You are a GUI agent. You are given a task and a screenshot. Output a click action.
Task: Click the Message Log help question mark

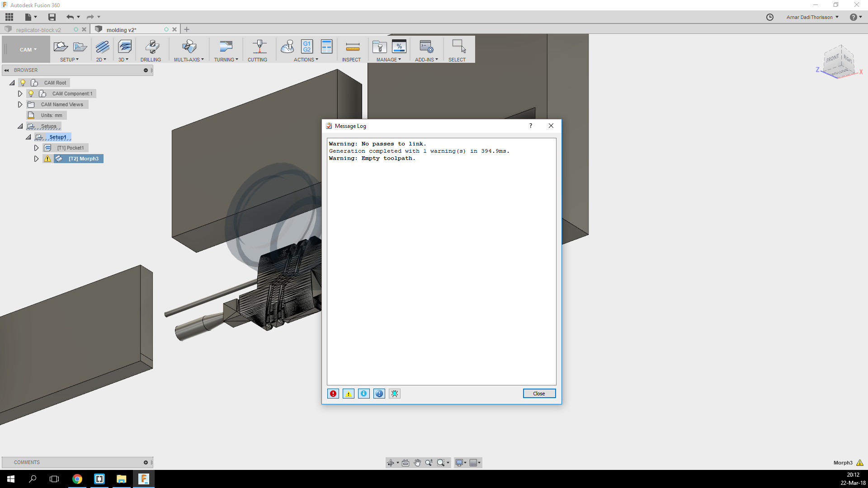point(531,126)
